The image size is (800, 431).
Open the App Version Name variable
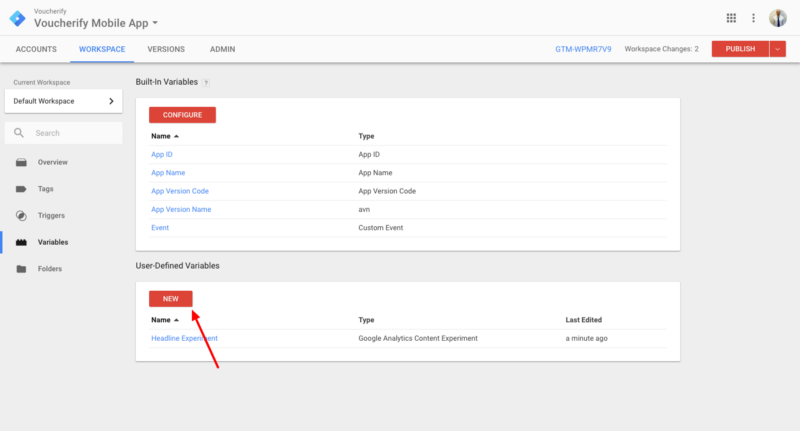pos(181,210)
